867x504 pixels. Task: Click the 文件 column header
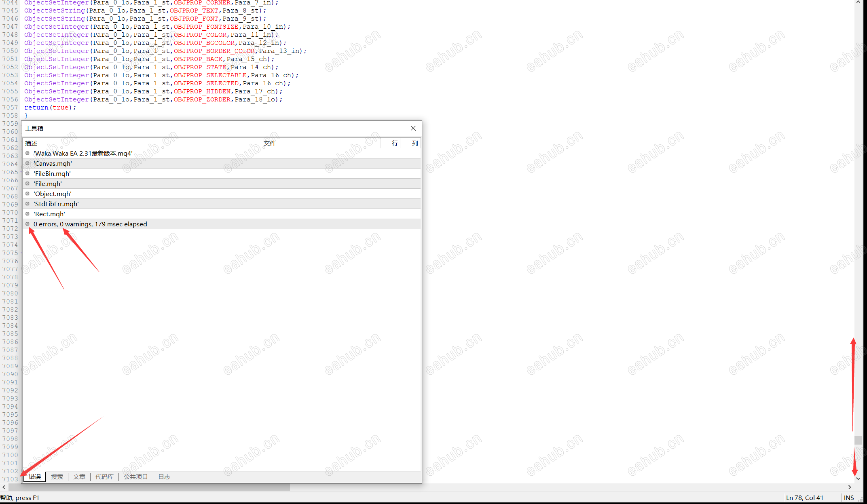270,143
